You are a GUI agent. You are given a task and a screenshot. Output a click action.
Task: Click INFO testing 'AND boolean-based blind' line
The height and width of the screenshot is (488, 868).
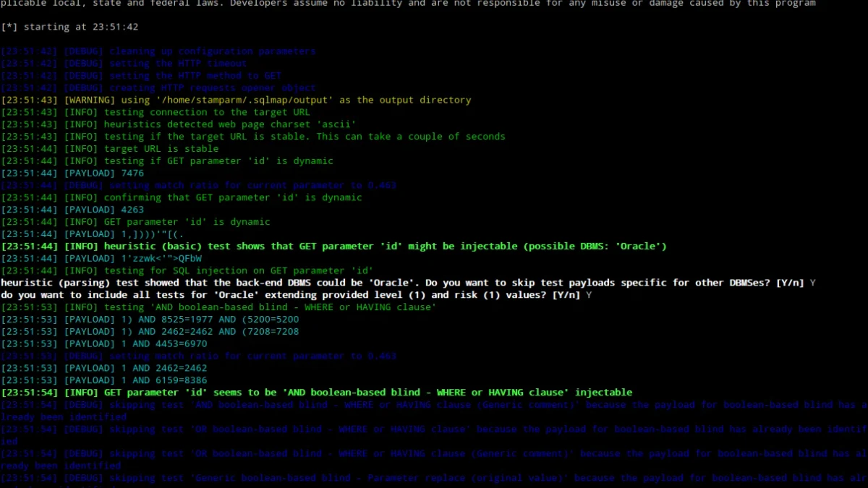pos(218,307)
